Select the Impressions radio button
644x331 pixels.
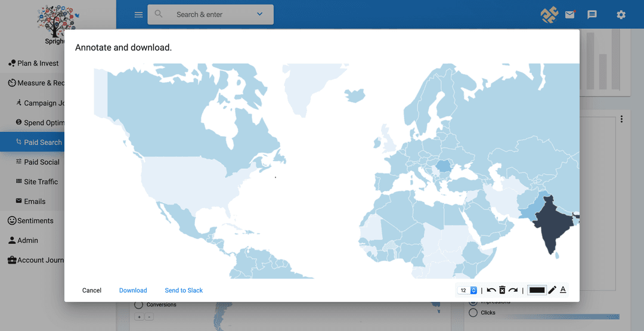point(473,303)
